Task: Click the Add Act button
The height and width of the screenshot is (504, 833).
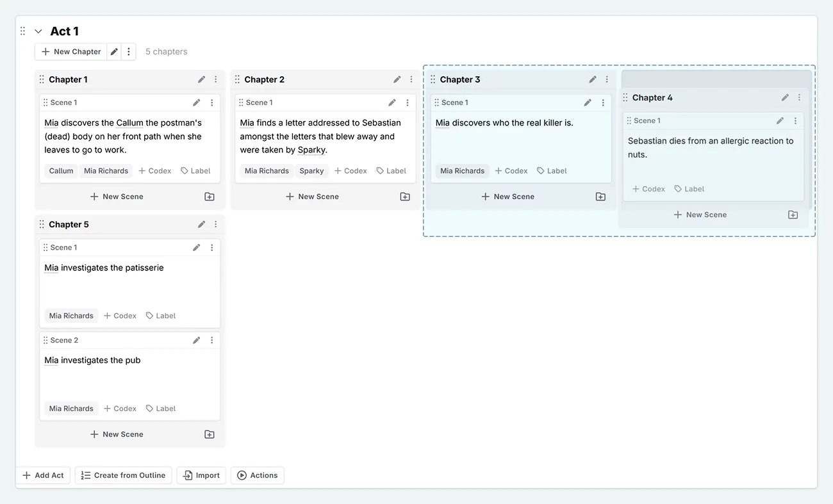Action: (43, 475)
